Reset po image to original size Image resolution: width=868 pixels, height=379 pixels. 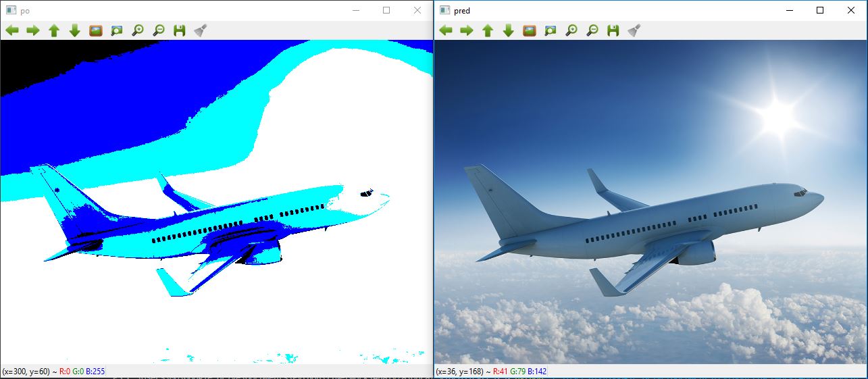[x=96, y=30]
